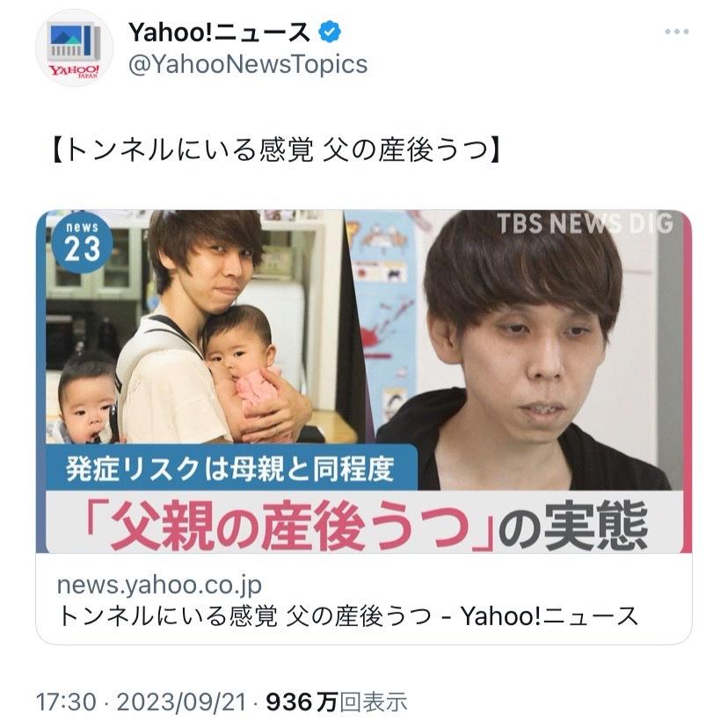The image size is (728, 721).
Task: Open the article title link below the image
Action: point(348,616)
